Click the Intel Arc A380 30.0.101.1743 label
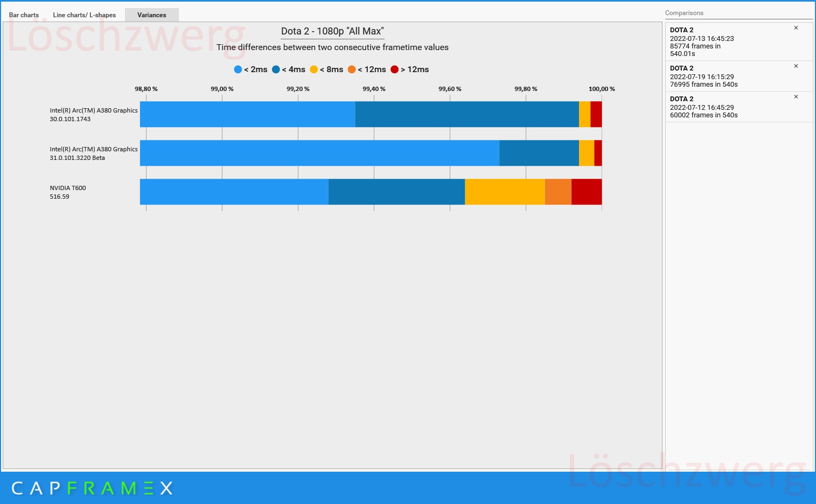The height and width of the screenshot is (504, 816). tap(94, 115)
